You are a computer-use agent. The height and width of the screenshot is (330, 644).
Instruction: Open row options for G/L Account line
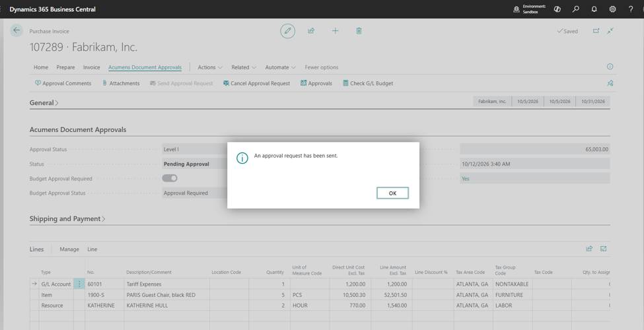pyautogui.click(x=79, y=284)
